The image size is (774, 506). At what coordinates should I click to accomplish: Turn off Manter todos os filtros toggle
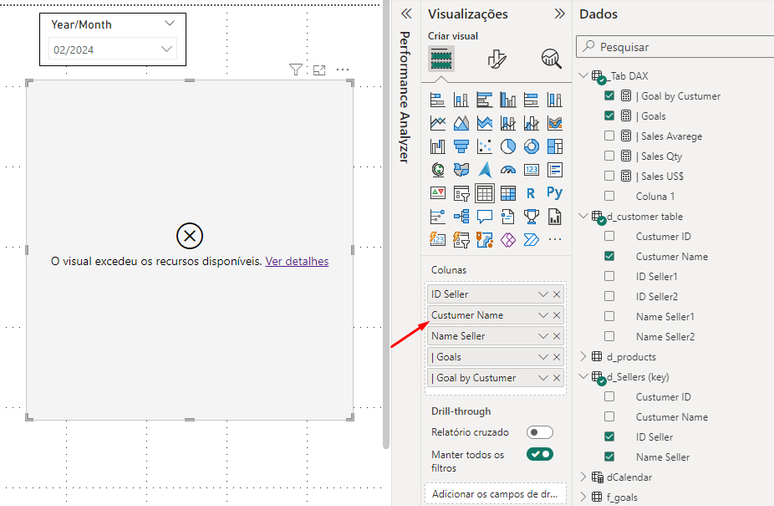540,454
